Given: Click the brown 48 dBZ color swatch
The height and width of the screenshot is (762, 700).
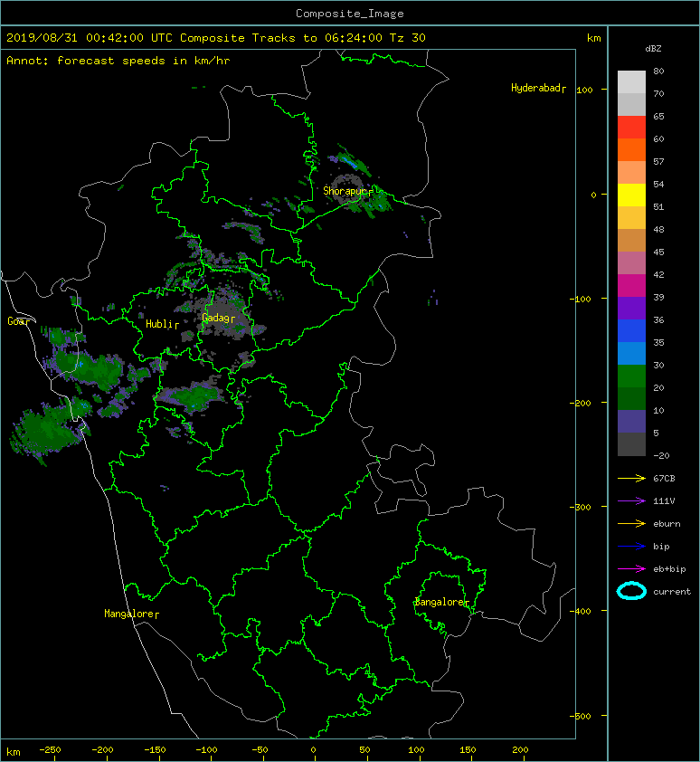Looking at the screenshot, I should pos(631,240).
